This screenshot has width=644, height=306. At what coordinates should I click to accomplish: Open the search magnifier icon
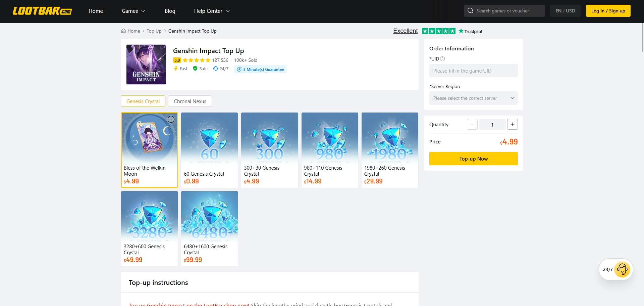(x=470, y=11)
